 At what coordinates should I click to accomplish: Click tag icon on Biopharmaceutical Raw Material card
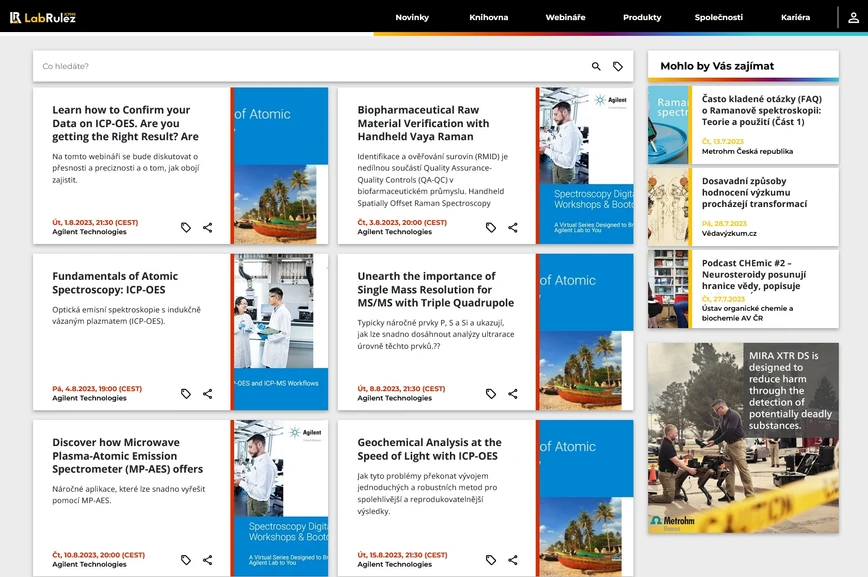pos(491,228)
